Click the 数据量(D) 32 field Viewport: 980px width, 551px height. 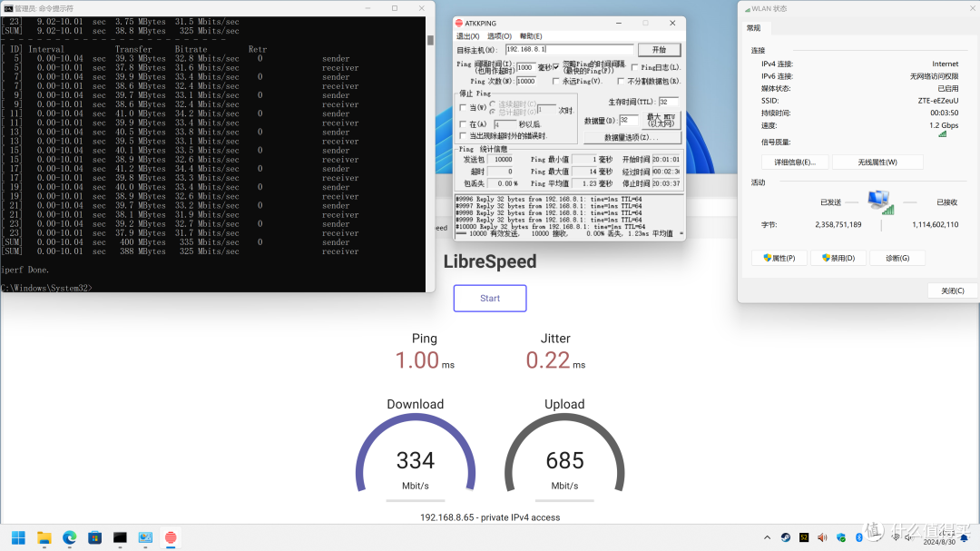point(629,120)
